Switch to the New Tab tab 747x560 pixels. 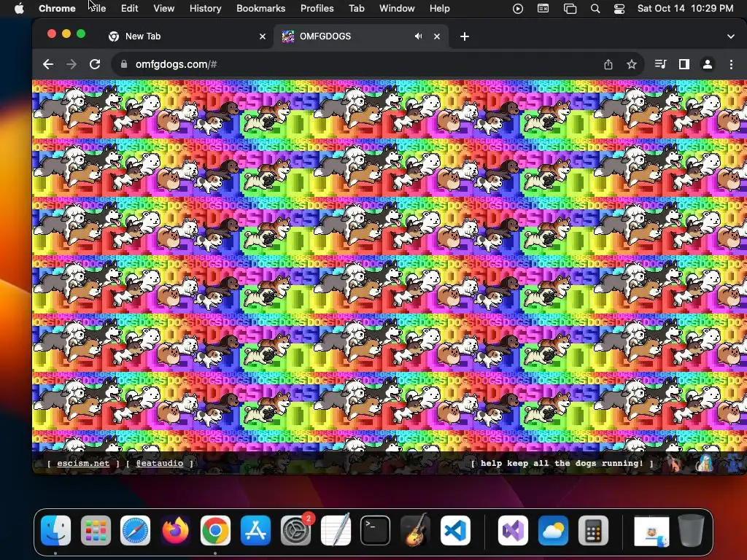187,36
